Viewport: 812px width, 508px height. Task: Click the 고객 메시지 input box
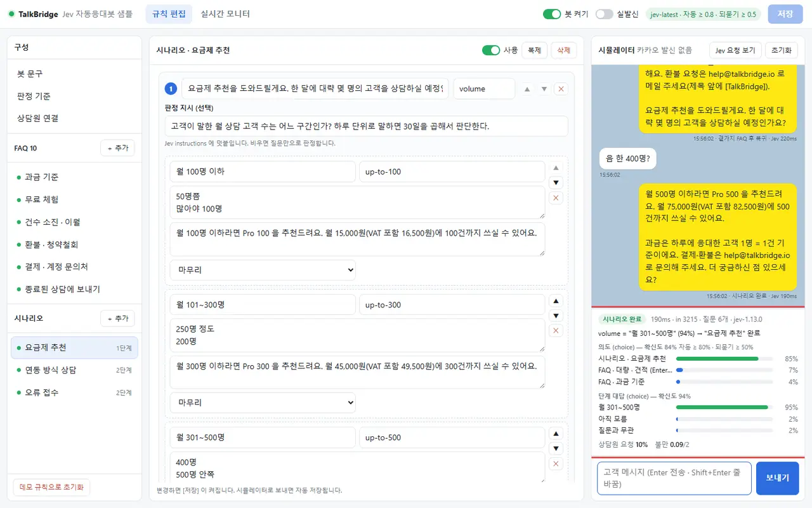[x=674, y=478]
